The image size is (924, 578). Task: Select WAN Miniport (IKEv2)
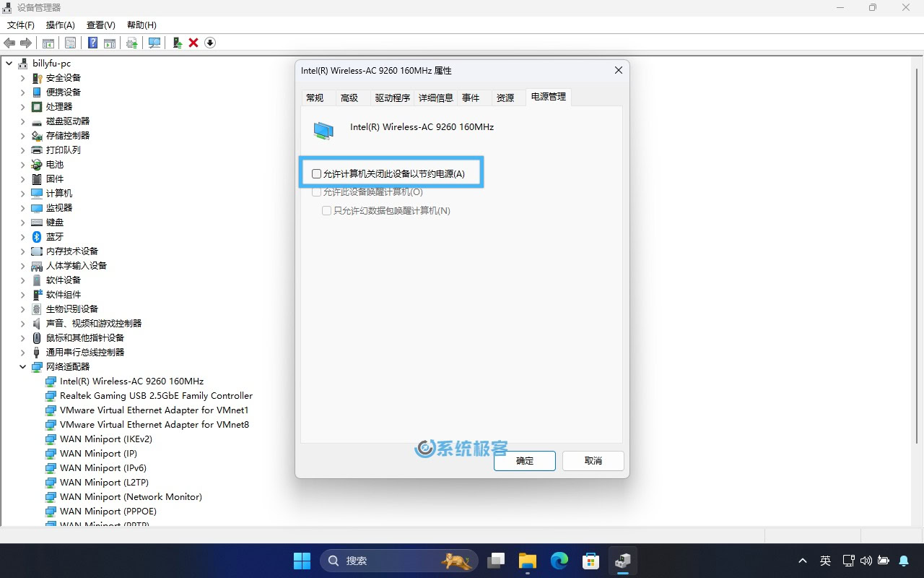[106, 439]
